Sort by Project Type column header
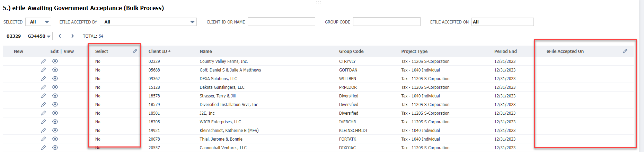This screenshot has width=644, height=152. pyautogui.click(x=414, y=51)
